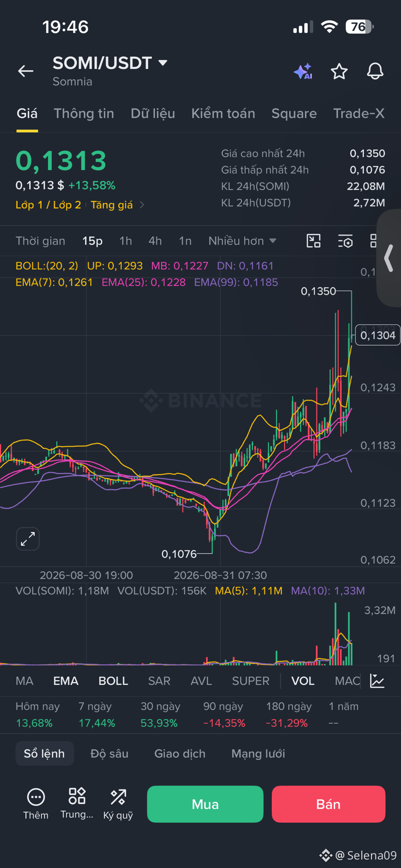Tap the Tăng giá label
The image size is (401, 868).
pos(112,205)
